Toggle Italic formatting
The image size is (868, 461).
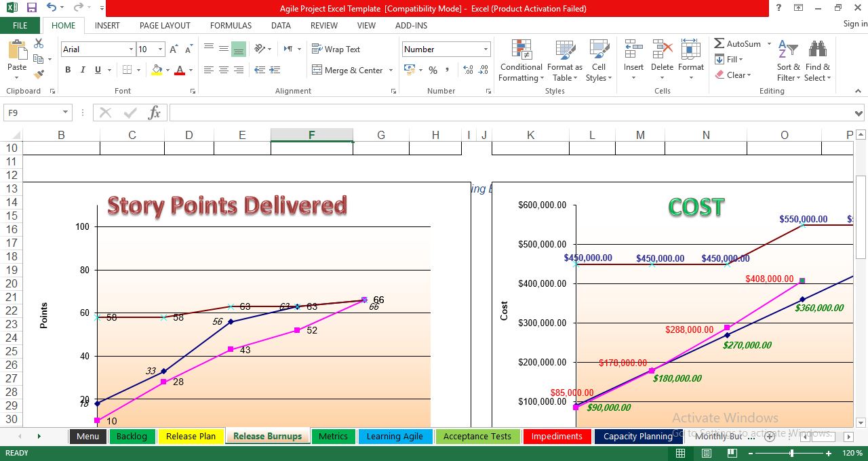pyautogui.click(x=83, y=70)
